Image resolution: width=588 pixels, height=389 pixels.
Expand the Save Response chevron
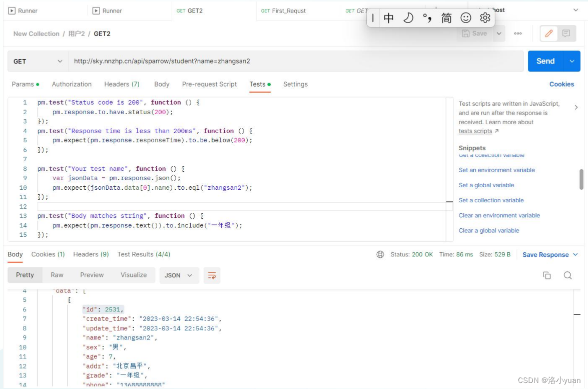575,255
